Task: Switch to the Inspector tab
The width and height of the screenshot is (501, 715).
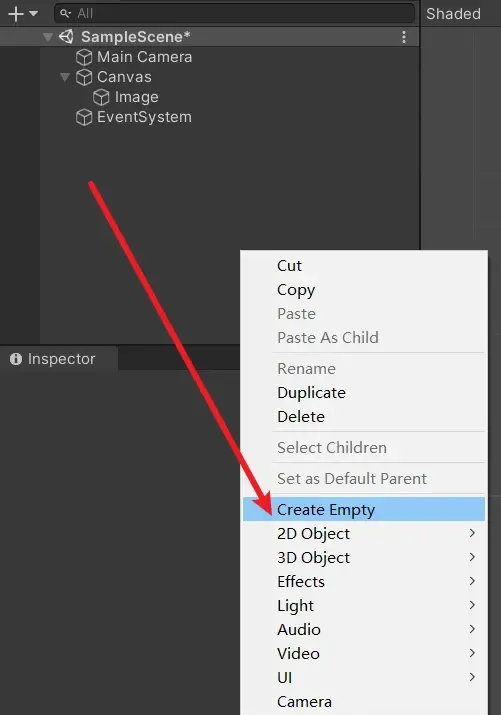Action: pyautogui.click(x=59, y=359)
